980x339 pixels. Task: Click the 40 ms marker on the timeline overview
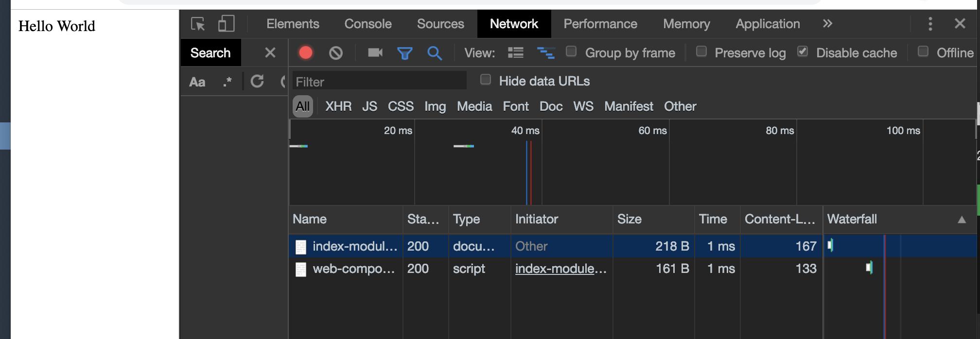(525, 131)
